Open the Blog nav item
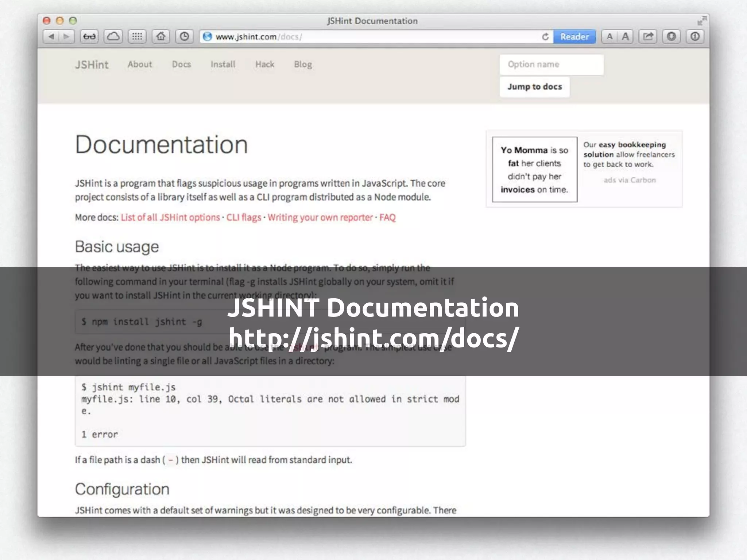The width and height of the screenshot is (747, 560). pyautogui.click(x=303, y=65)
